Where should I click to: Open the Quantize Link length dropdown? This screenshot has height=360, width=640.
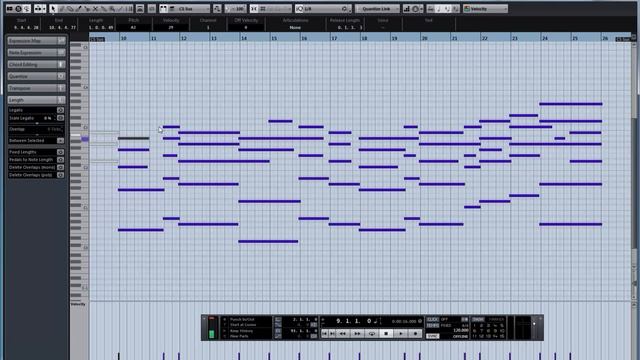[x=378, y=9]
